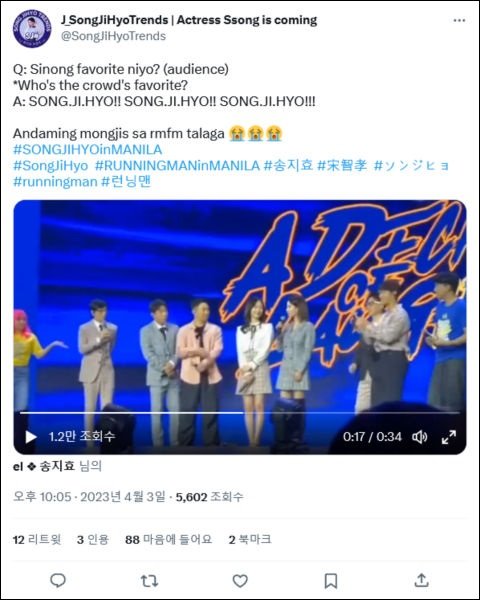The width and height of the screenshot is (480, 600).
Task: View the 12 retweets list
Action: 37,540
